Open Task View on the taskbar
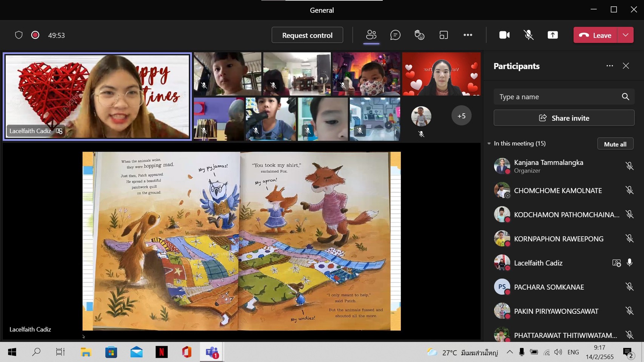This screenshot has width=644, height=362. [x=60, y=352]
